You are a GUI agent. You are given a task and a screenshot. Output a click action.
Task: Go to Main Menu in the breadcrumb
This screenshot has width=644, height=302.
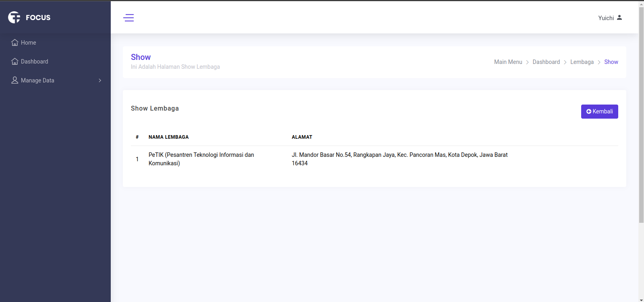tap(508, 62)
